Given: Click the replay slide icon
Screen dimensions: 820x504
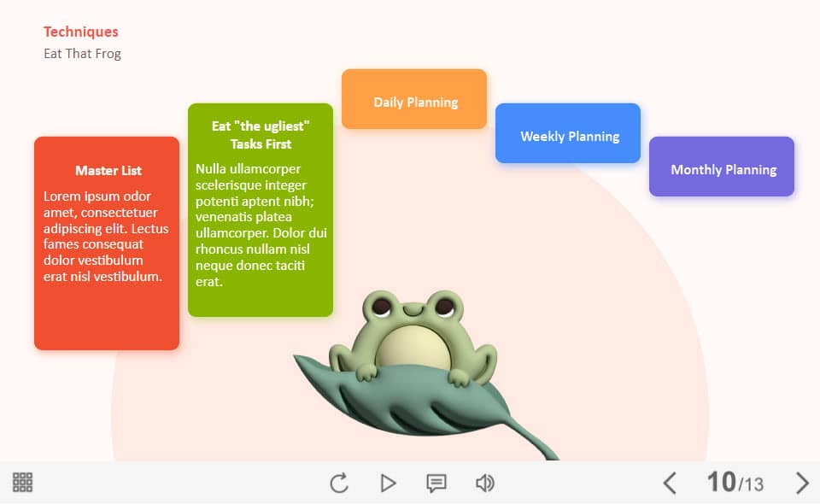Looking at the screenshot, I should click(339, 483).
